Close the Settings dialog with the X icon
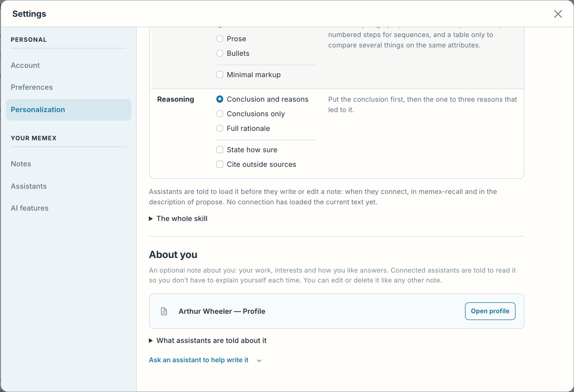Viewport: 574px width, 392px height. pyautogui.click(x=558, y=14)
